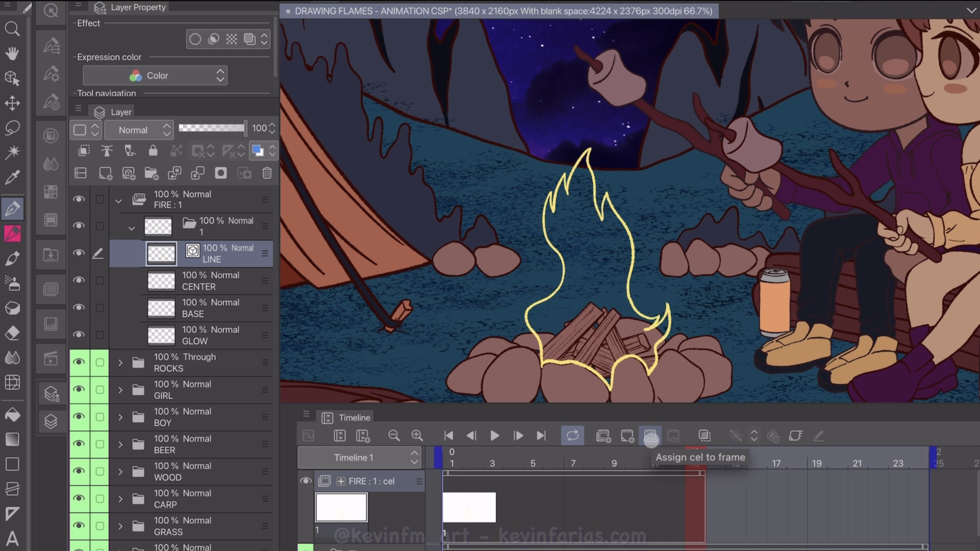Click the delete layer trash icon

267,173
